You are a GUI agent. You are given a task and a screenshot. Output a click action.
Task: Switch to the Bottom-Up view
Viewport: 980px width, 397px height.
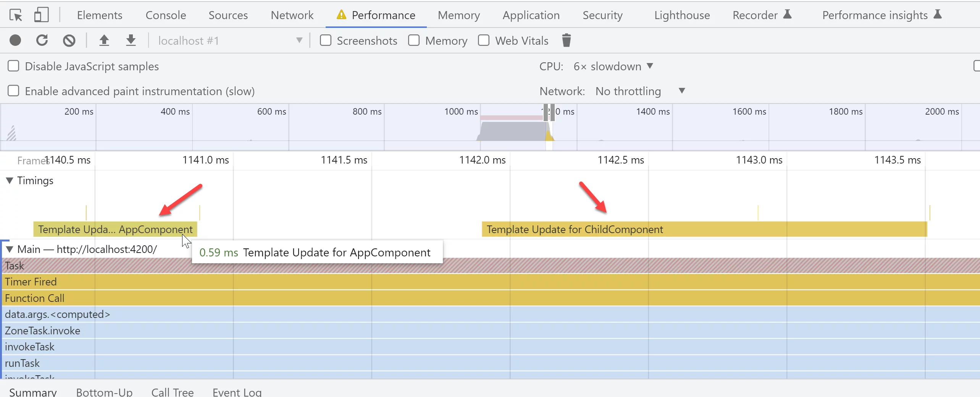pos(104,392)
